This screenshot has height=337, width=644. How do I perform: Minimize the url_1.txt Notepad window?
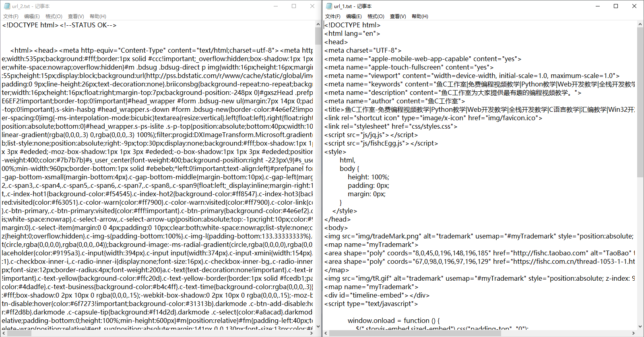click(x=598, y=6)
